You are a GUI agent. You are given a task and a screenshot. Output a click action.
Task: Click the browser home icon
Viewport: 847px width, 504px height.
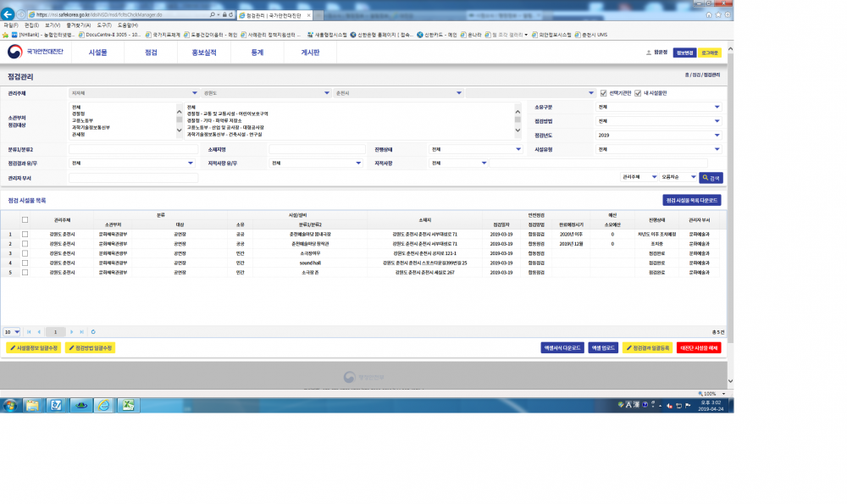pos(709,15)
